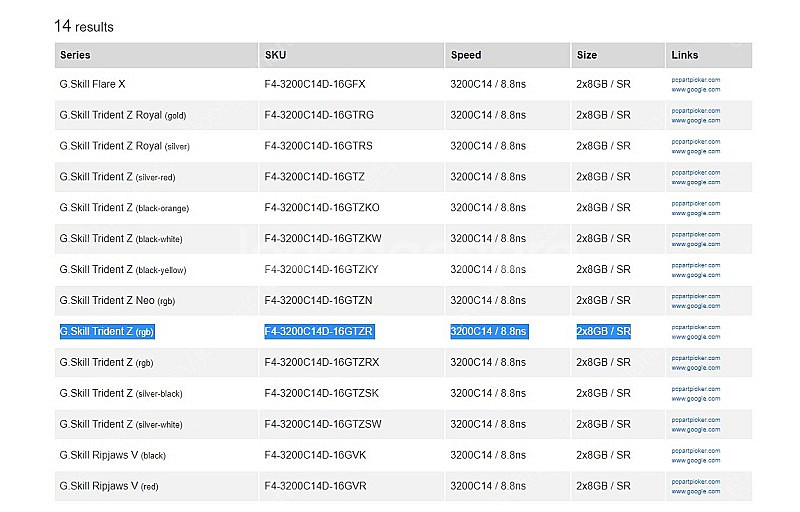This screenshot has height=512, width=800.
Task: Click the SKU column header
Action: tap(352, 55)
